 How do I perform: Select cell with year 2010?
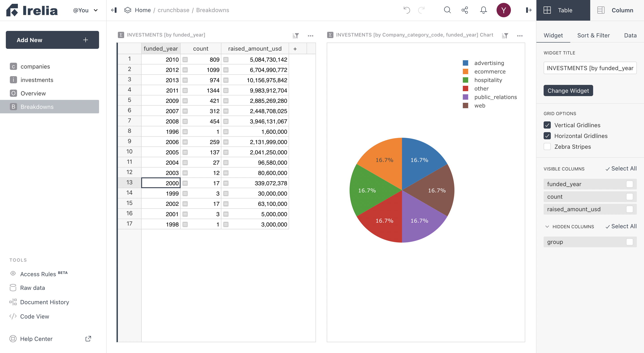161,59
